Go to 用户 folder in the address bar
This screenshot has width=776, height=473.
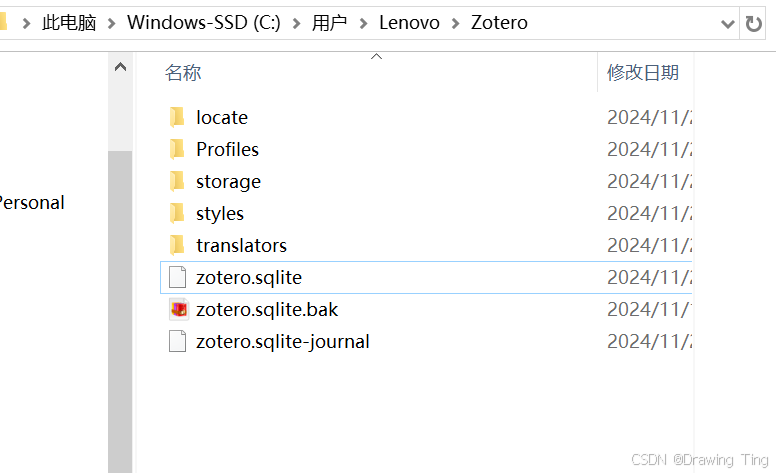pos(330,23)
